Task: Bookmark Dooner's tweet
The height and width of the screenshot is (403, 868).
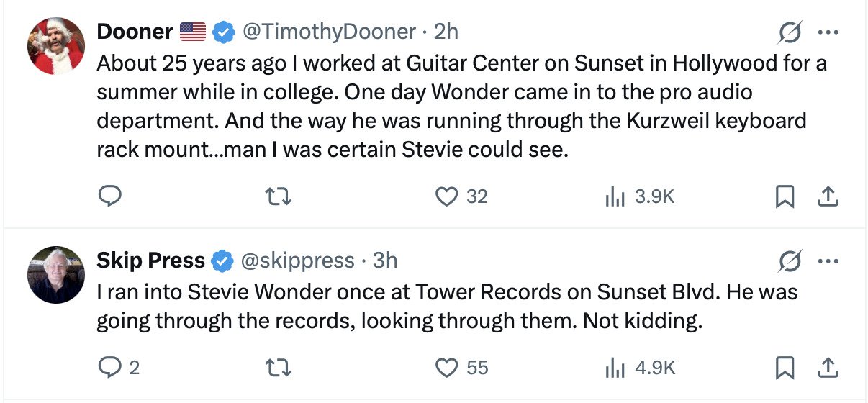Action: pyautogui.click(x=784, y=196)
